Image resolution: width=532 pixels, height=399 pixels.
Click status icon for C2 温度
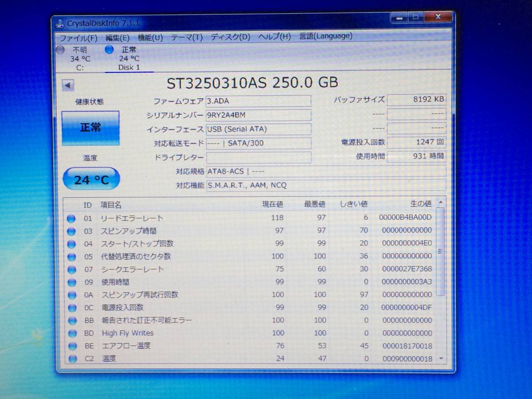click(73, 359)
